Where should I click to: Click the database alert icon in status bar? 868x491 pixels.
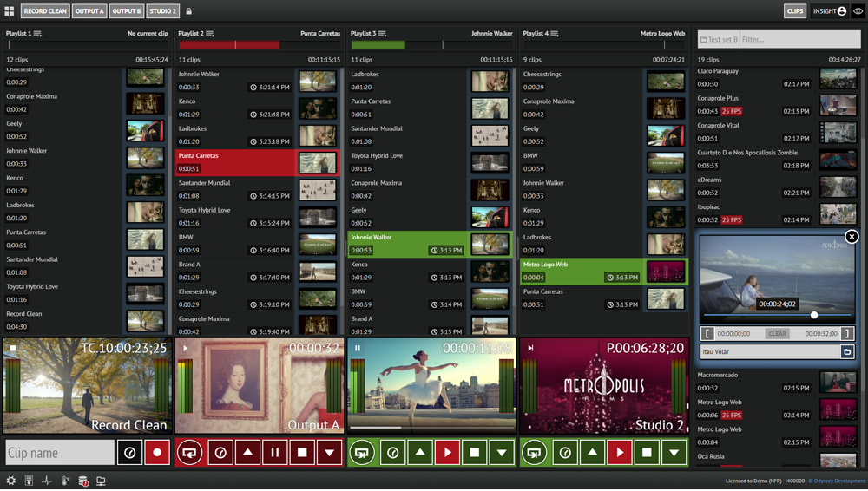(x=83, y=481)
